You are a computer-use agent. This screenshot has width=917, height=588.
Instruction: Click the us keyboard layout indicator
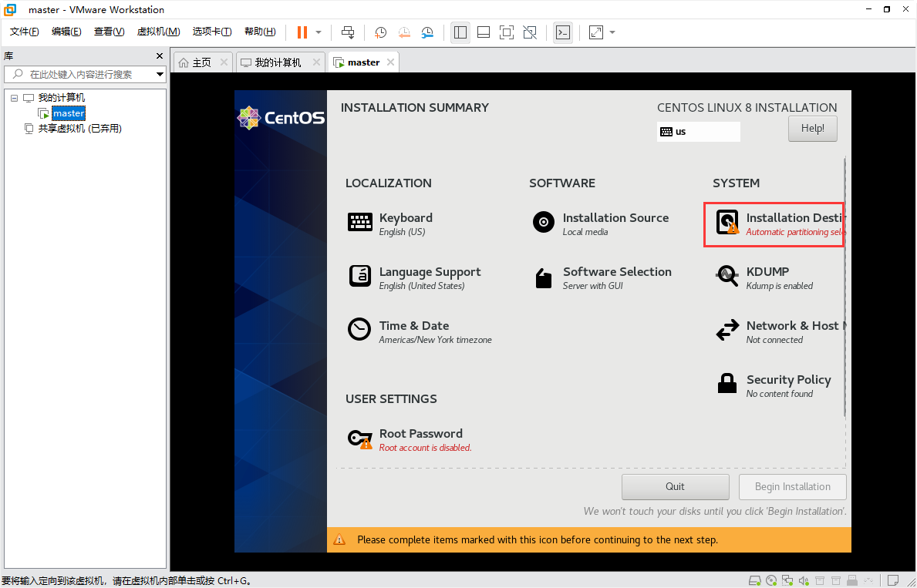point(698,132)
